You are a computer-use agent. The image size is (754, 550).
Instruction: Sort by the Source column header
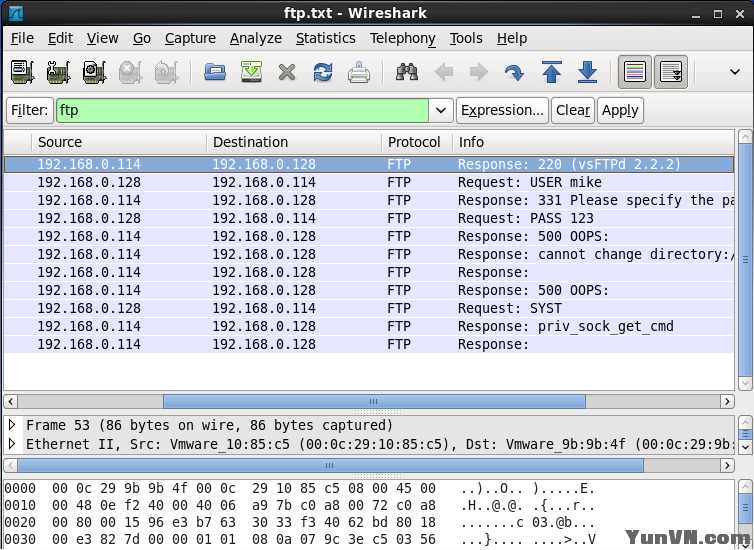(x=119, y=142)
